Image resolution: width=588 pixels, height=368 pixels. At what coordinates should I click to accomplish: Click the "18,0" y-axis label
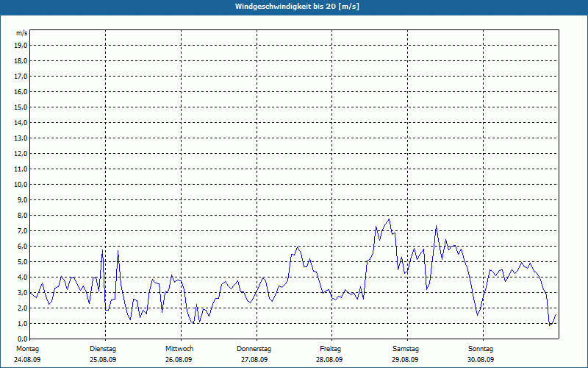coord(21,61)
